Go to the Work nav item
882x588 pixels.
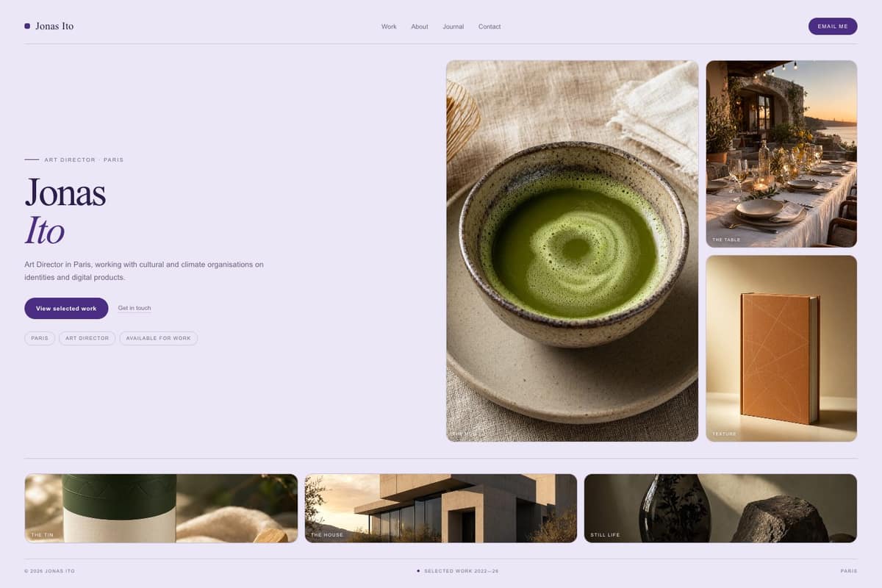(389, 26)
